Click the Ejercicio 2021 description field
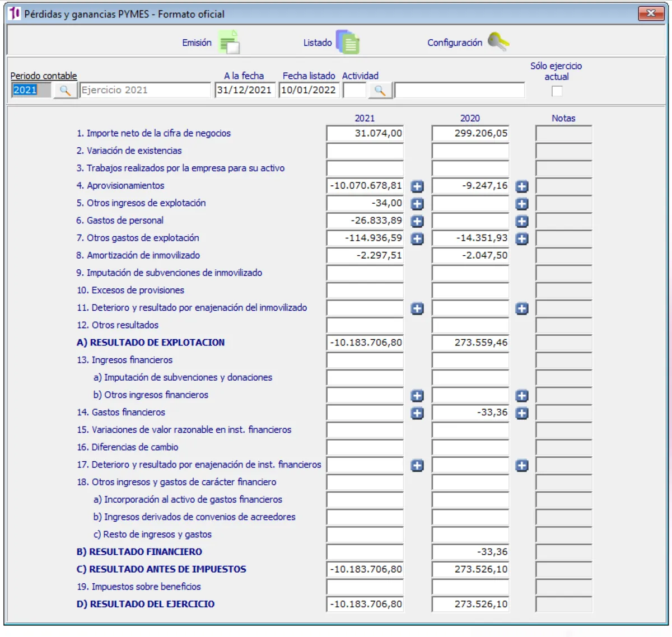Screen dimensions: 672x637 click(145, 90)
